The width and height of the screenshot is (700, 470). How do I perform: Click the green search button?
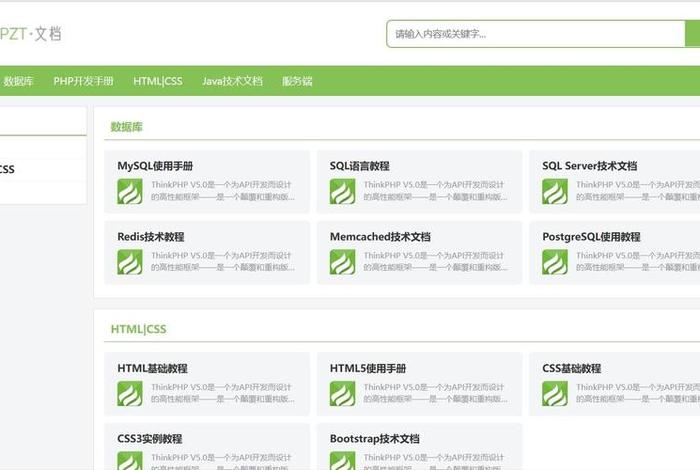tap(692, 33)
